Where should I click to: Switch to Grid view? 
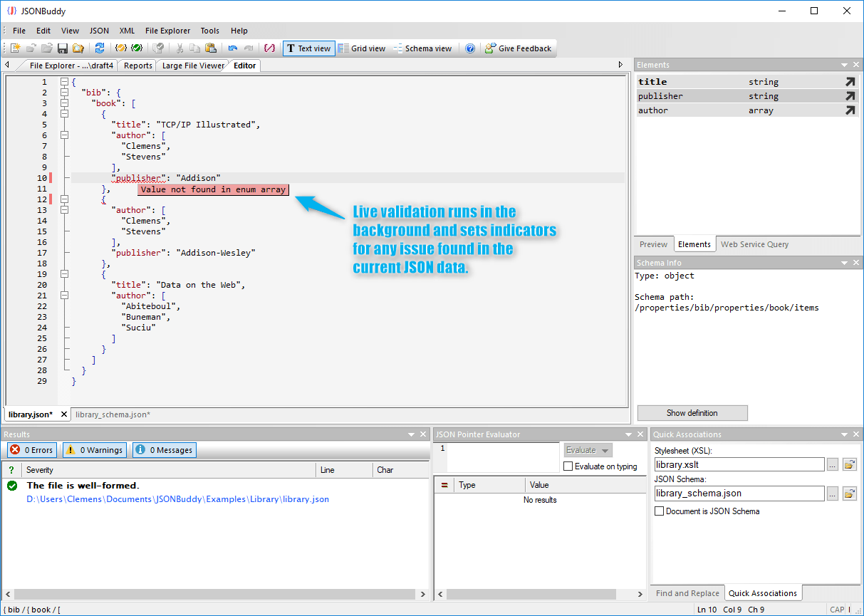coord(362,48)
